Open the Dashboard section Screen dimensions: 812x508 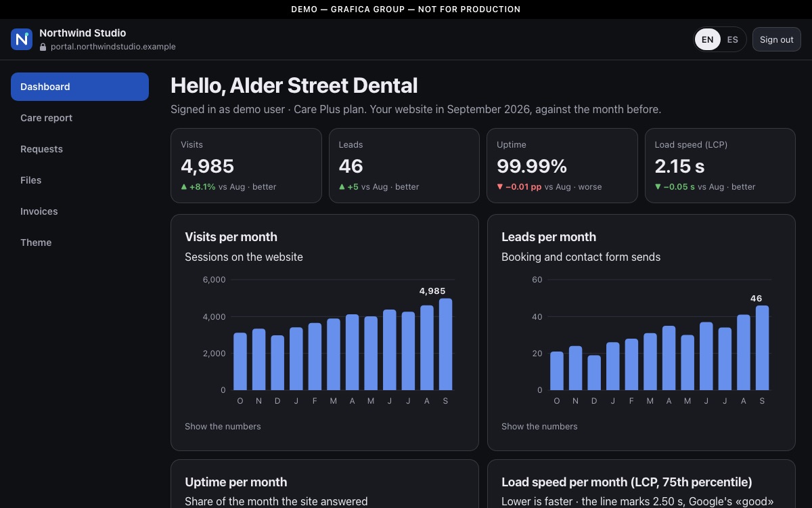[x=80, y=87]
